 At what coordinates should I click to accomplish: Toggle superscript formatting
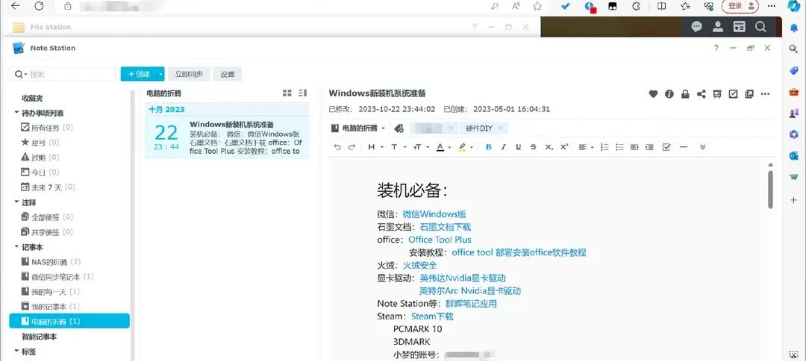pos(564,147)
